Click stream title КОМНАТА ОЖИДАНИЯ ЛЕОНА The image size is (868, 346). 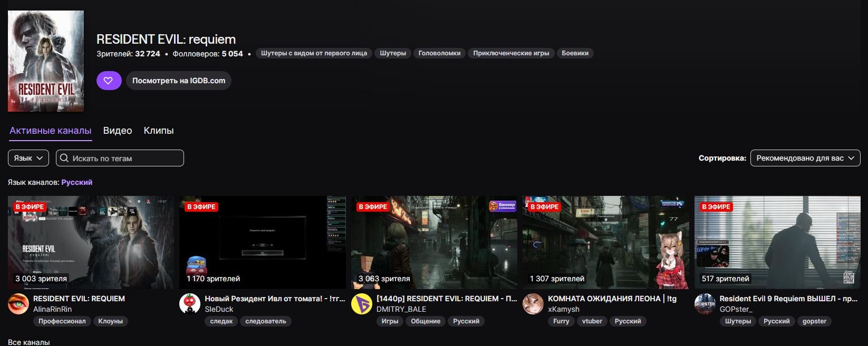[x=612, y=299]
